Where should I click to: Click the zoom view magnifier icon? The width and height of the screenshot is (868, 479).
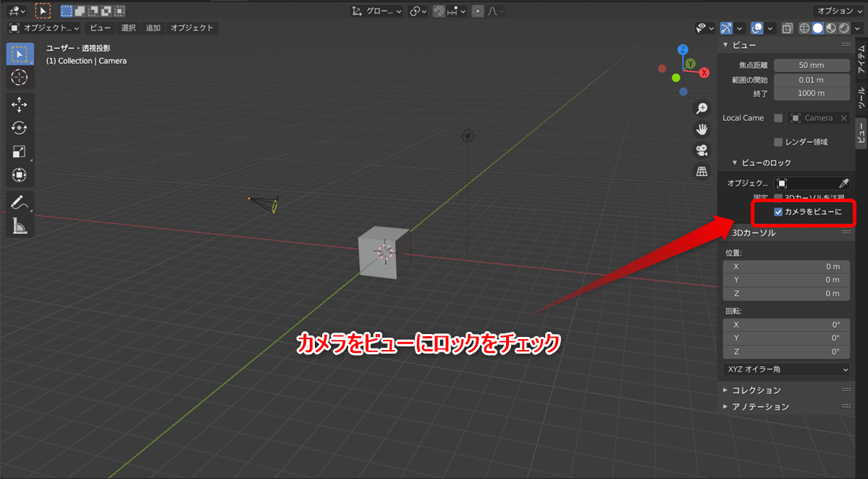pos(702,109)
